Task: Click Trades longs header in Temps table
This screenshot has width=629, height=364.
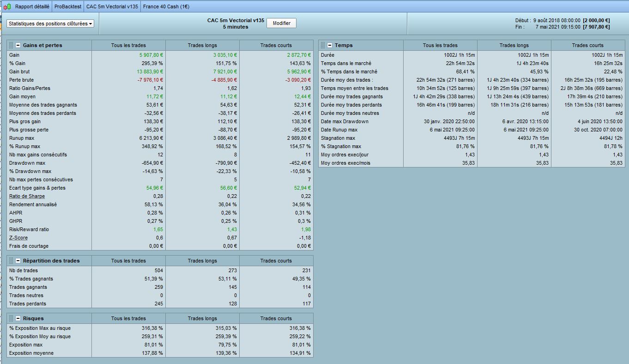Action: 514,45
